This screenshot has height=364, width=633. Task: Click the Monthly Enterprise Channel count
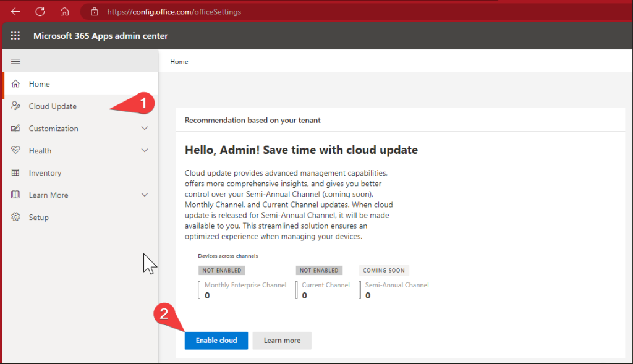207,295
